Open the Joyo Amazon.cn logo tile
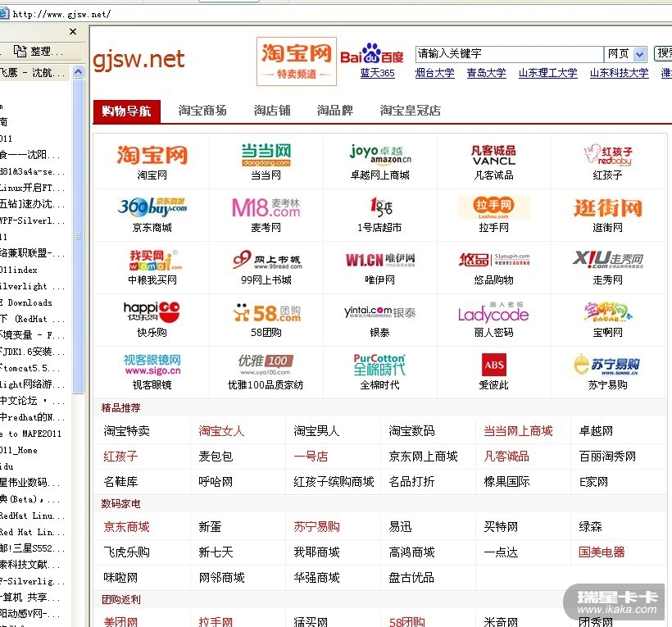The height and width of the screenshot is (627, 672). (380, 154)
